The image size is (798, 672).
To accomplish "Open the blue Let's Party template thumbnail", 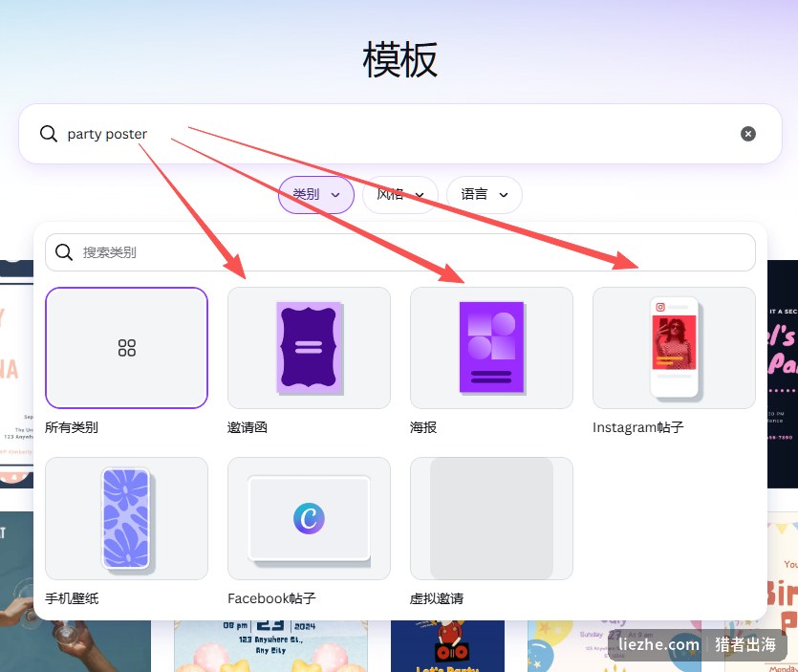I will (447, 646).
